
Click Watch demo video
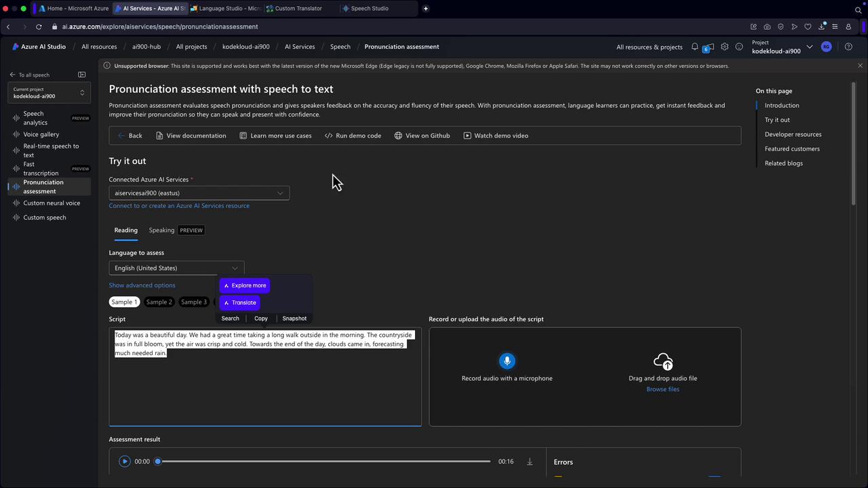click(x=496, y=136)
